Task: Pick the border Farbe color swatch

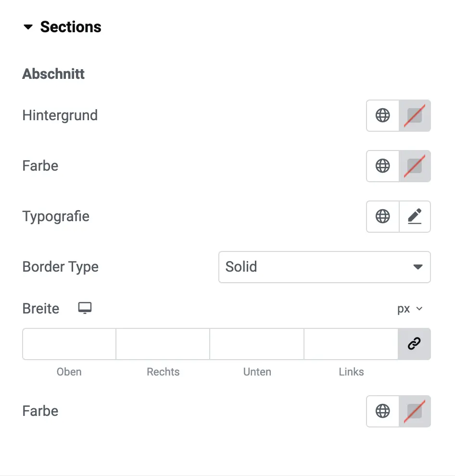Action: click(415, 411)
